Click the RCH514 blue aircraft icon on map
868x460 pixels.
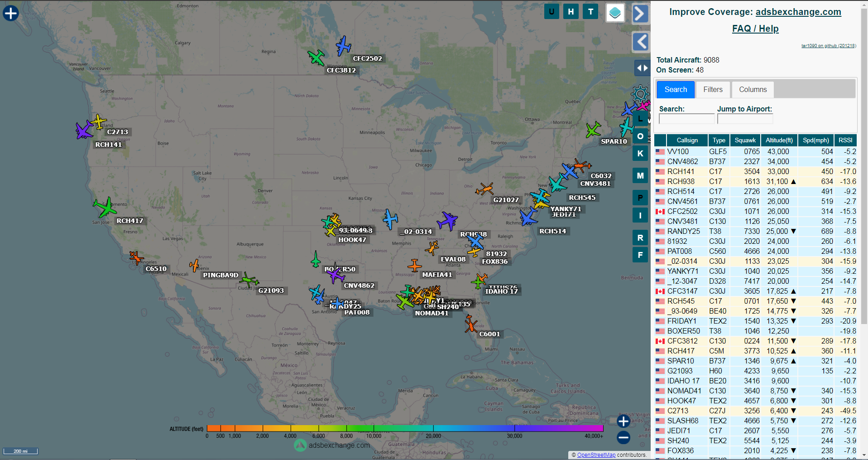click(x=528, y=217)
